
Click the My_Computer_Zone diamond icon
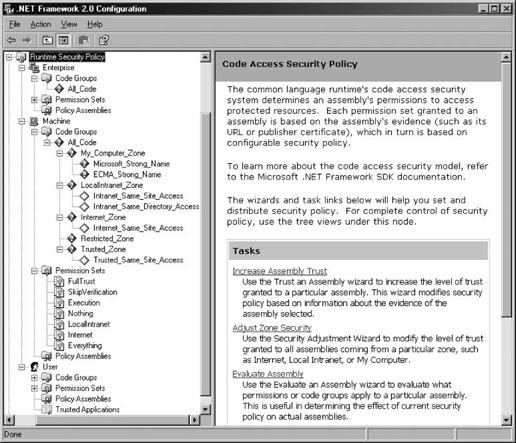click(72, 153)
